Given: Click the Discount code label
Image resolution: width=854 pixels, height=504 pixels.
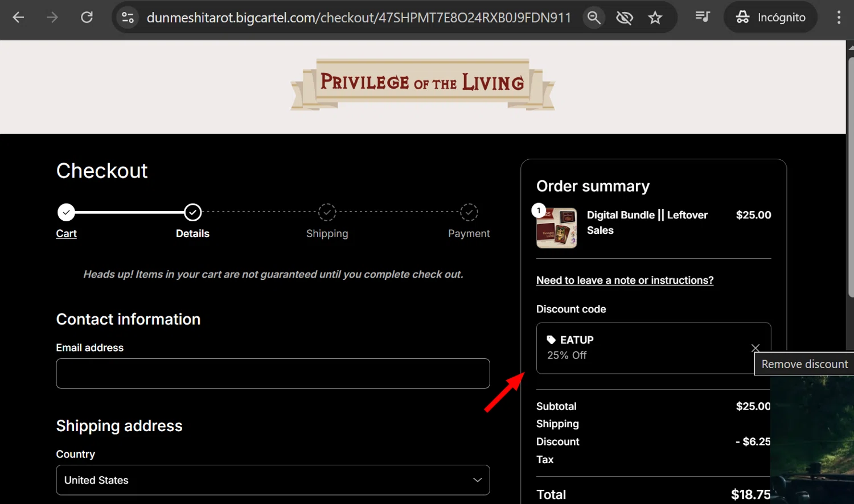Looking at the screenshot, I should (x=571, y=309).
